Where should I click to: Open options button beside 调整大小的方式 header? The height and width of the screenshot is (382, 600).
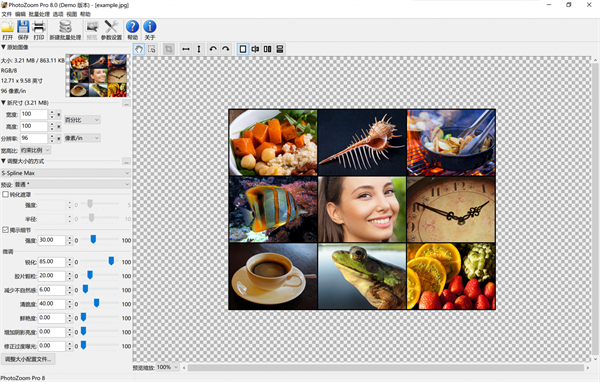[126, 162]
